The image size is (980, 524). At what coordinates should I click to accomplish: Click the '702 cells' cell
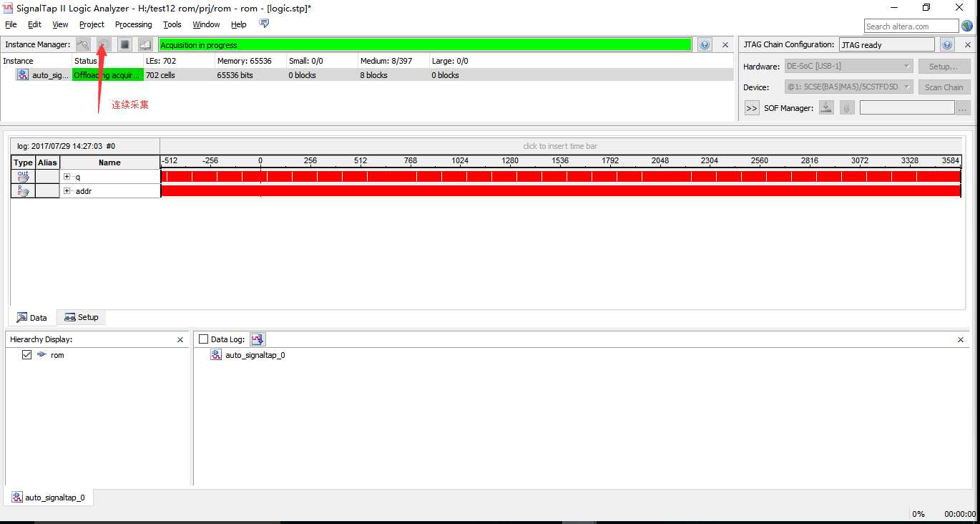179,75
